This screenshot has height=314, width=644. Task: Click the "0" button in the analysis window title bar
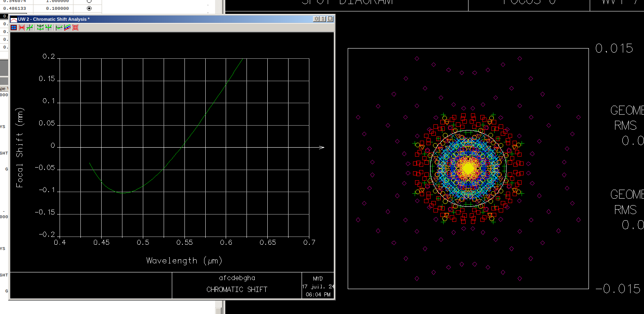tap(316, 19)
